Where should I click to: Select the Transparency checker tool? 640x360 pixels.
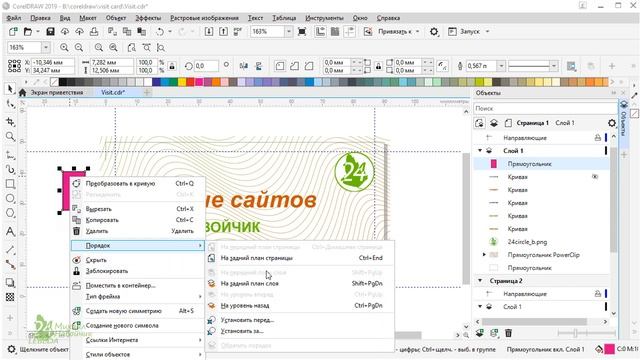tap(10, 297)
